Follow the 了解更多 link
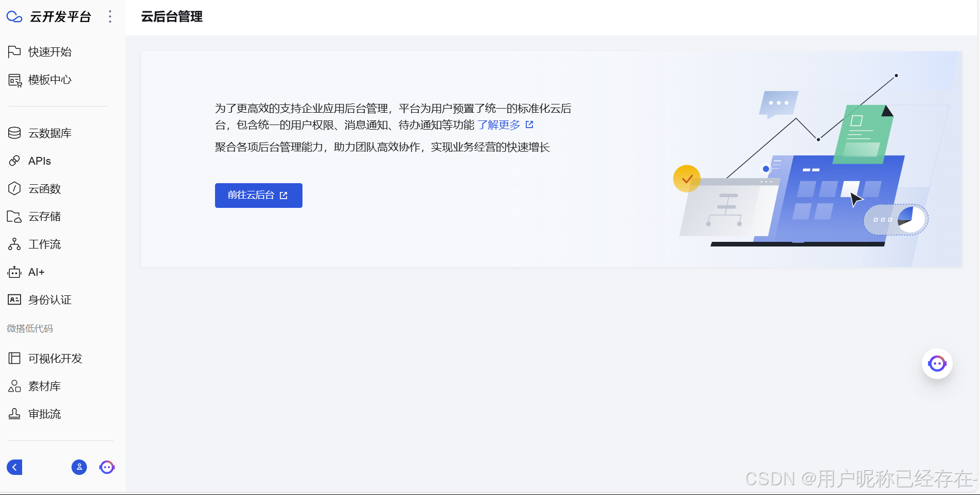The width and height of the screenshot is (980, 495). point(498,125)
